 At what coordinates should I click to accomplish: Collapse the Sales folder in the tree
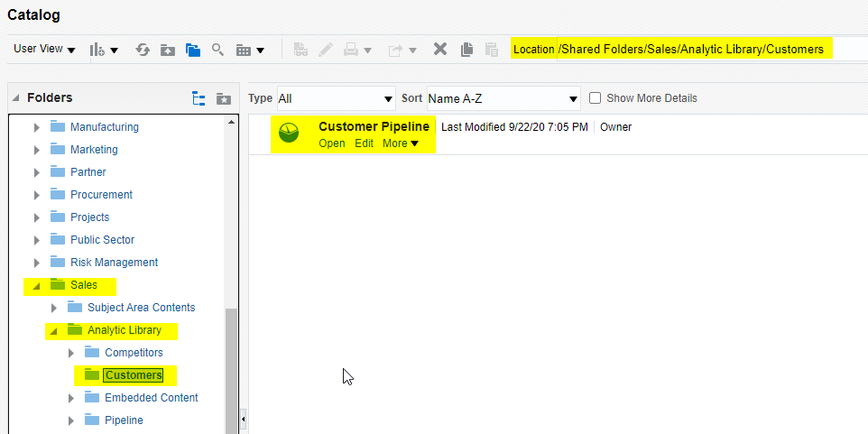36,285
